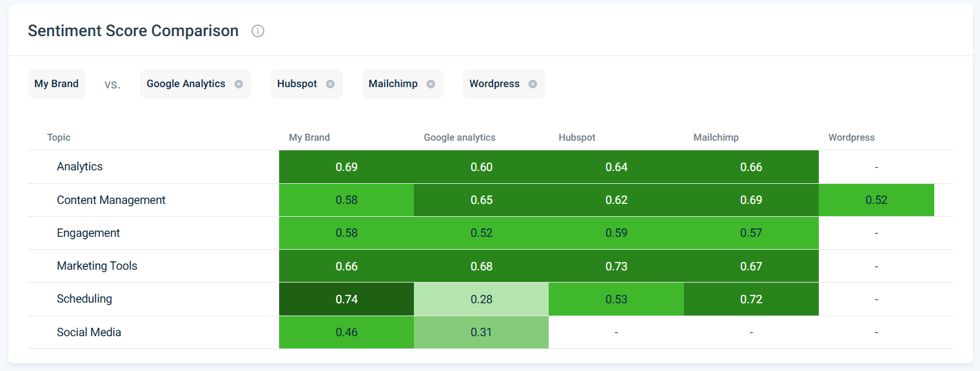The height and width of the screenshot is (371, 980).
Task: Click the 0.64 Analytics Hubspot cell
Action: [x=616, y=167]
